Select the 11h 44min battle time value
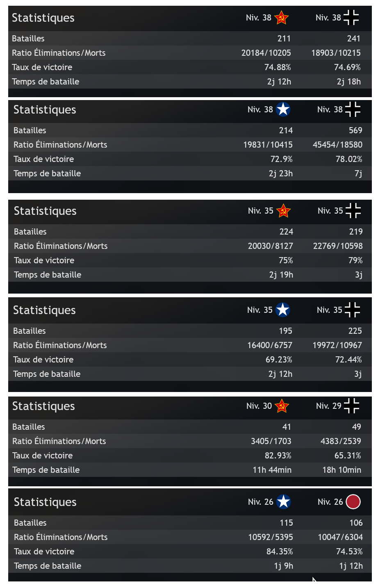Image resolution: width=378 pixels, height=588 pixels. tap(272, 470)
